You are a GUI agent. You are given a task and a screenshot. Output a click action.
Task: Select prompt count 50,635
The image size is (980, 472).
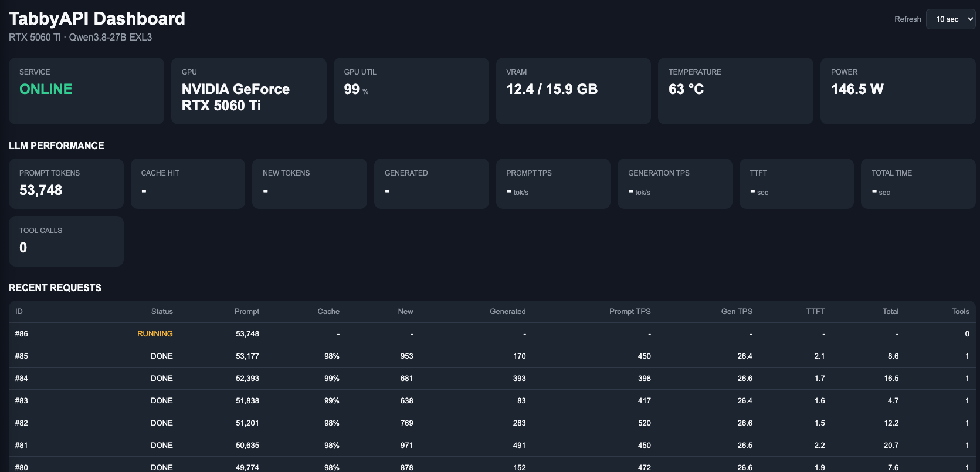click(x=247, y=446)
